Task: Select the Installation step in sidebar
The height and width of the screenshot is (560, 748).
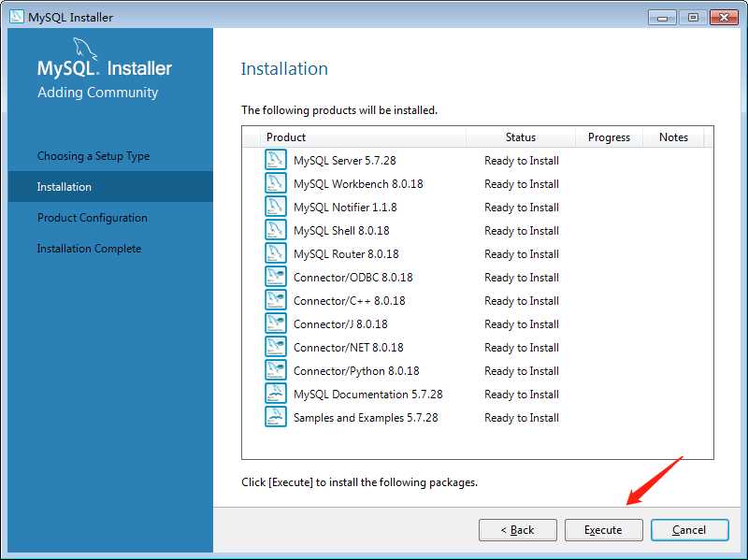Action: tap(110, 186)
